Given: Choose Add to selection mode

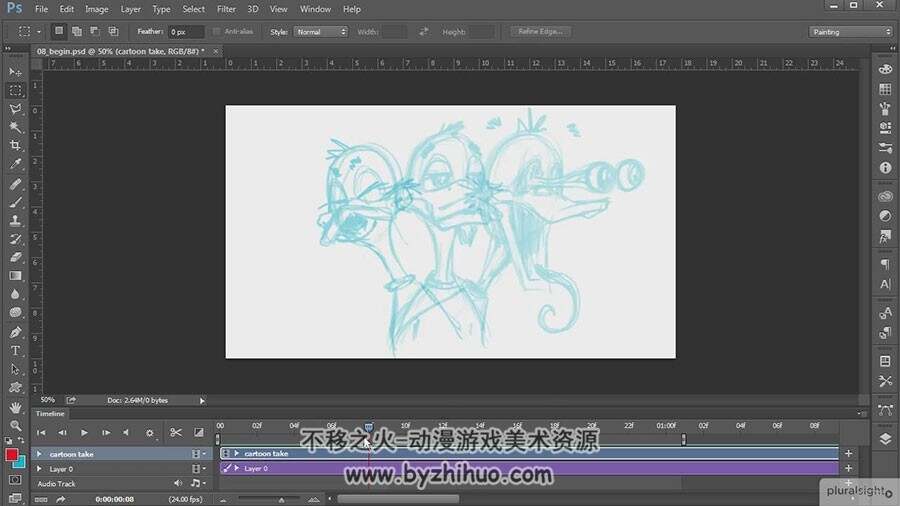Looking at the screenshot, I should (76, 31).
